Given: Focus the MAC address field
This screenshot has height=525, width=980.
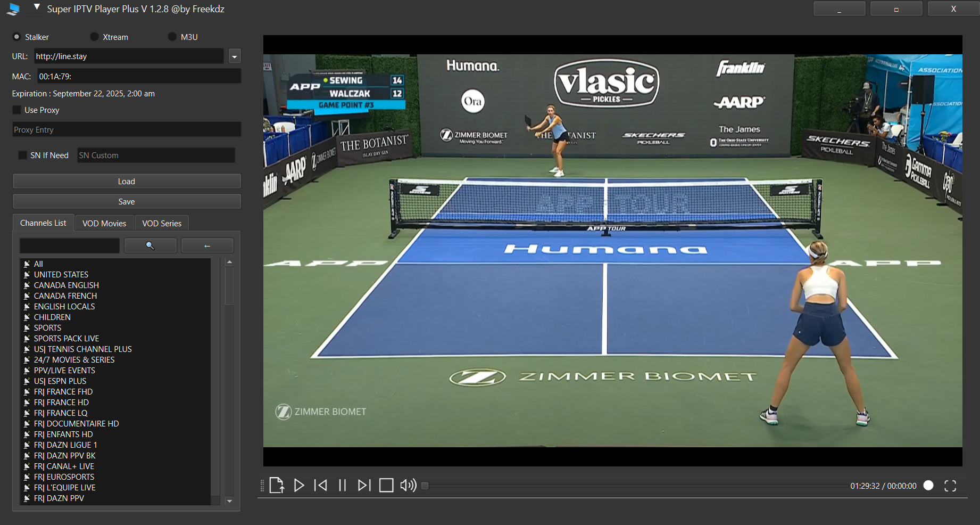Looking at the screenshot, I should pos(139,76).
